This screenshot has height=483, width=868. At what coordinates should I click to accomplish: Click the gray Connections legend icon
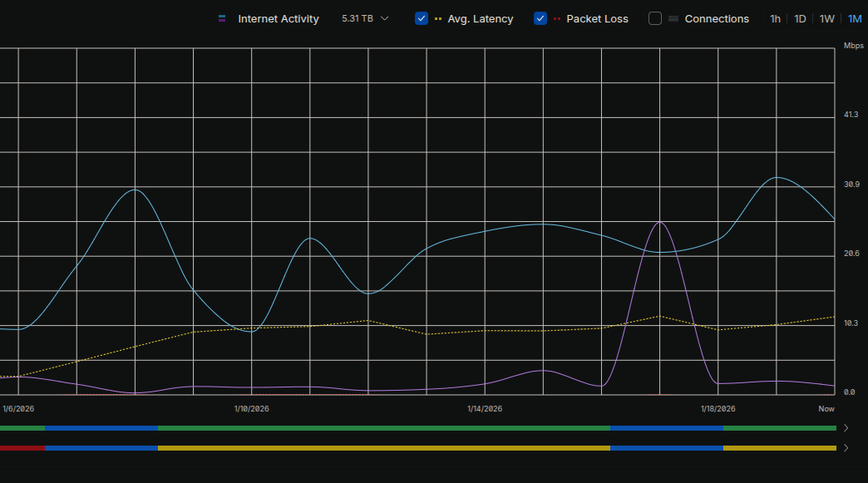coord(673,18)
